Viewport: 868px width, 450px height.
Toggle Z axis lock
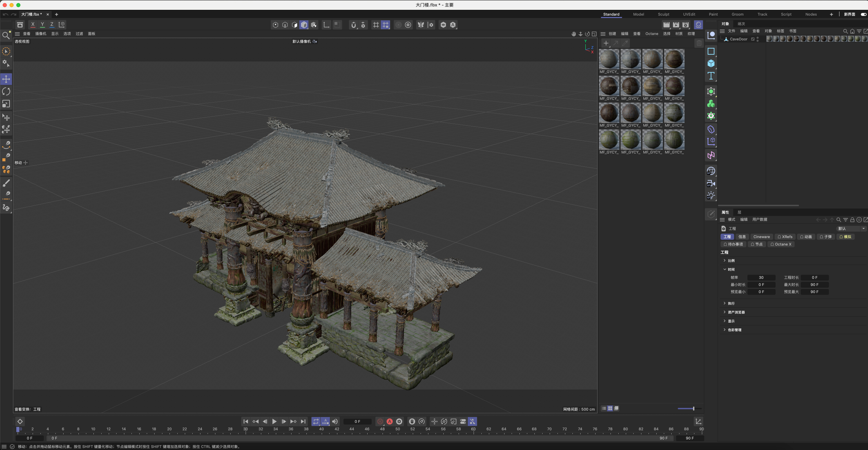tap(52, 24)
